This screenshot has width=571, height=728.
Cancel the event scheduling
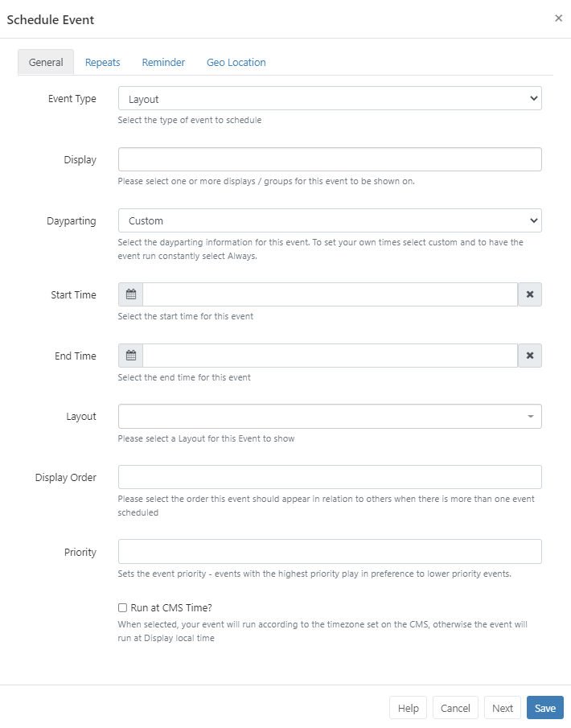(455, 708)
